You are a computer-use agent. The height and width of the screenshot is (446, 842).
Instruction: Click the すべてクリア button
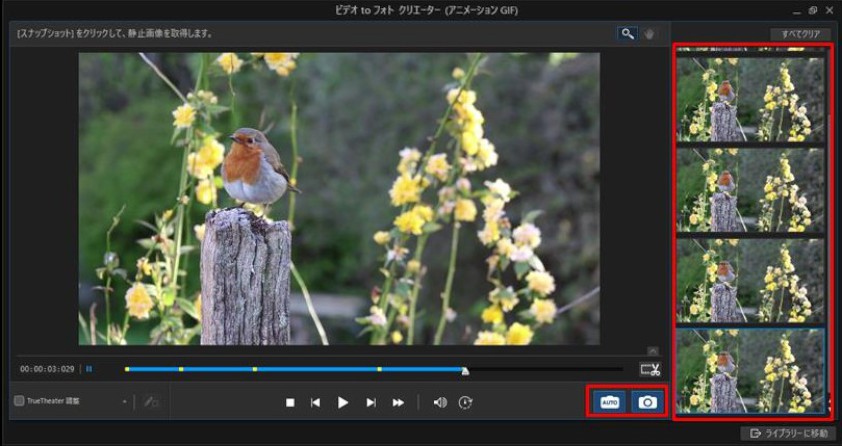[801, 34]
